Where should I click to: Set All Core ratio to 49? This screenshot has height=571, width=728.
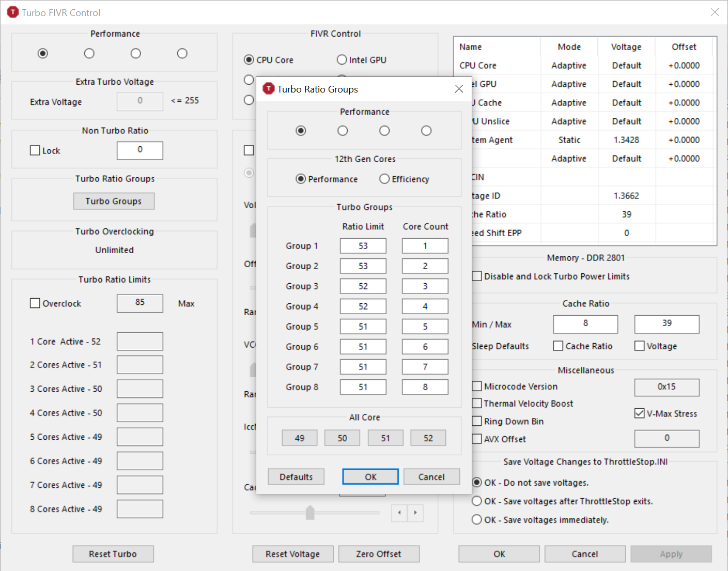(300, 438)
